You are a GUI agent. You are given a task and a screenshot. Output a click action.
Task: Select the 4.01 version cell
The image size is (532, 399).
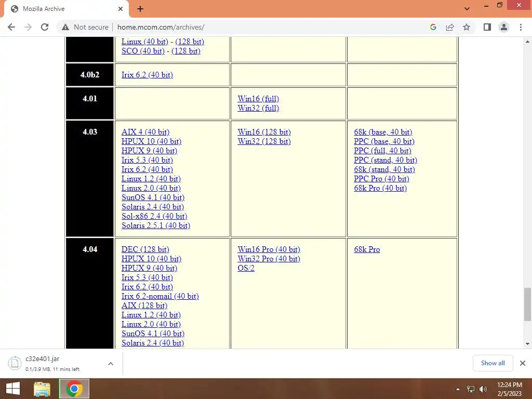click(90, 103)
